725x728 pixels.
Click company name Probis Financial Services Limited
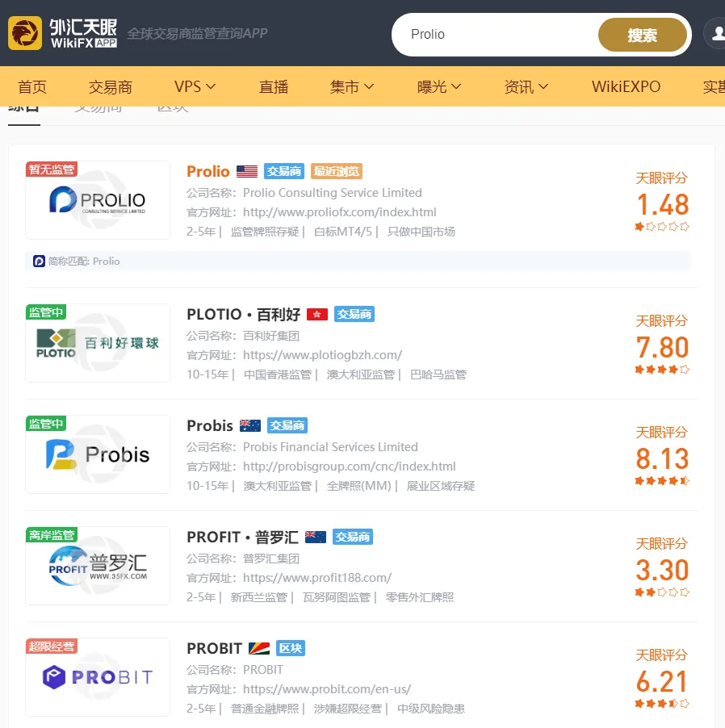[x=330, y=446]
